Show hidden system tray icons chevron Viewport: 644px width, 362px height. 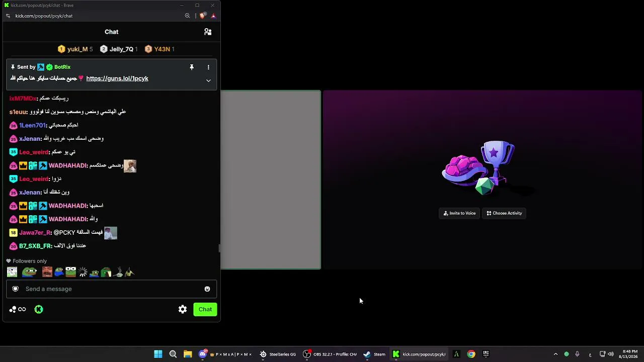point(555,354)
